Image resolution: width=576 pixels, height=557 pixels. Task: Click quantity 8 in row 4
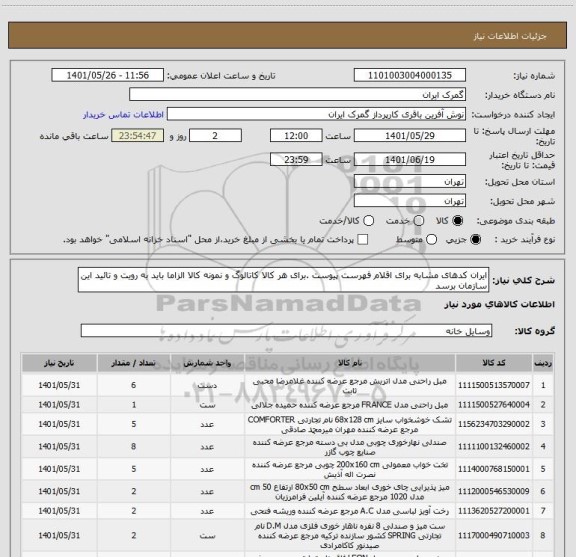pyautogui.click(x=133, y=446)
